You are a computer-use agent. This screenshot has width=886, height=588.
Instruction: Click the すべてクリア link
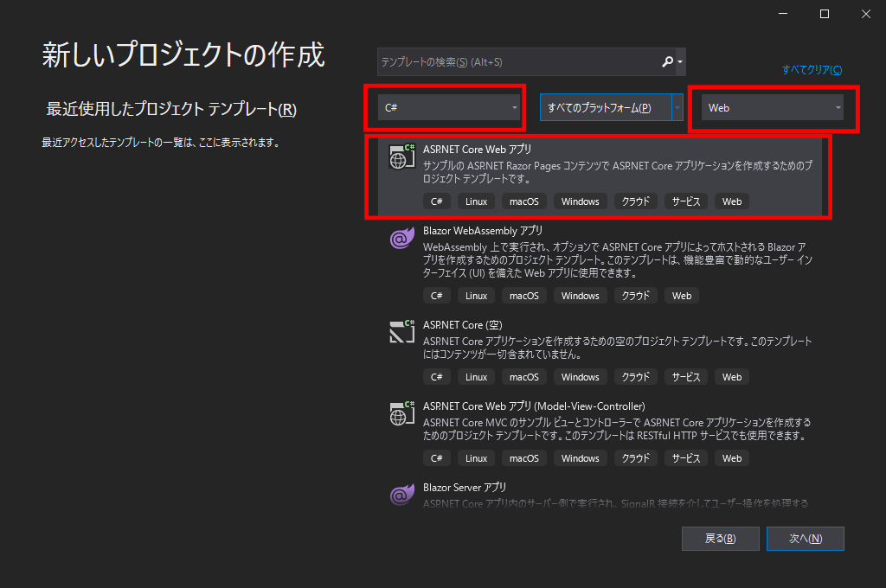click(812, 70)
